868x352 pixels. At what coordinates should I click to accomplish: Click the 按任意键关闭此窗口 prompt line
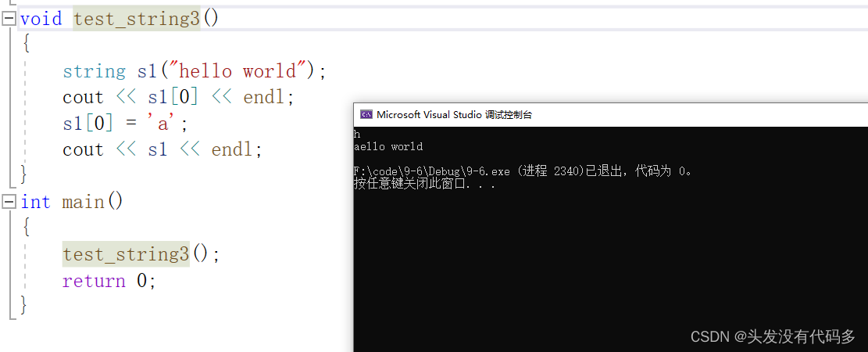pyautogui.click(x=424, y=184)
